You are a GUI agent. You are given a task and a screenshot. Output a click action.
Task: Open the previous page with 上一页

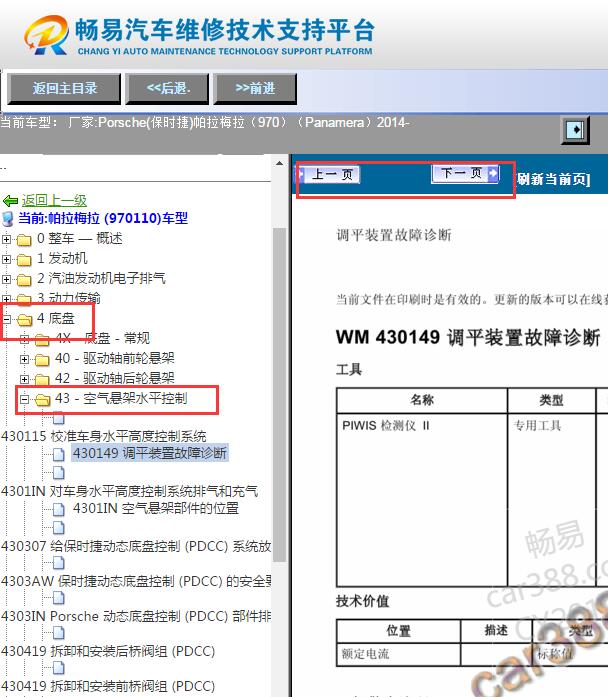click(x=330, y=174)
